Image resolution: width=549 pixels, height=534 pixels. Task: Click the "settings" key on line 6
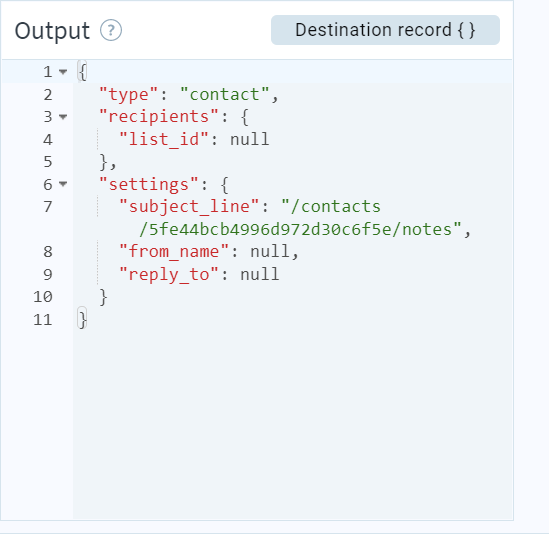tap(149, 184)
